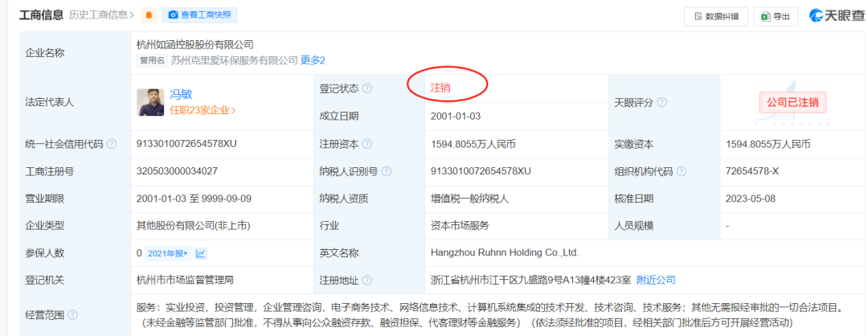Click 导出 export button
Viewport: 868px width, 336px height.
click(776, 17)
